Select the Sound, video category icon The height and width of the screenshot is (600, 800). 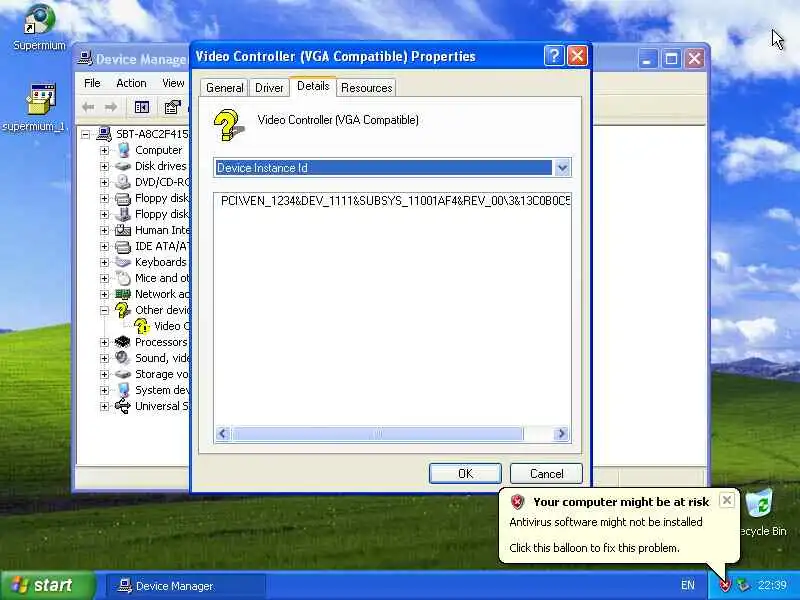(x=123, y=358)
